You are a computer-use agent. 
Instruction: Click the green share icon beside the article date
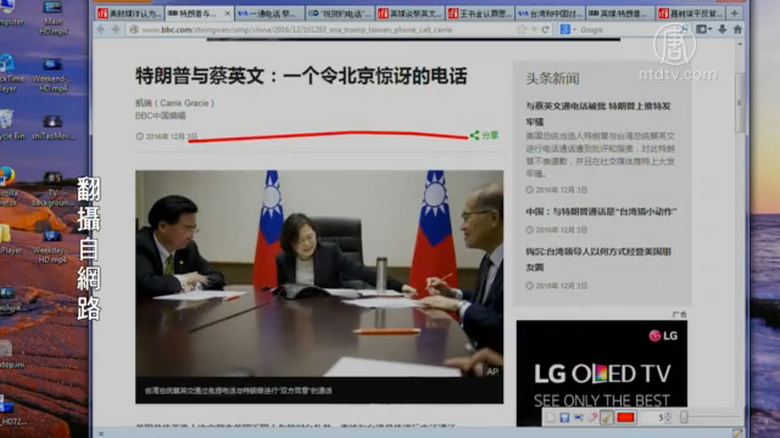point(475,135)
